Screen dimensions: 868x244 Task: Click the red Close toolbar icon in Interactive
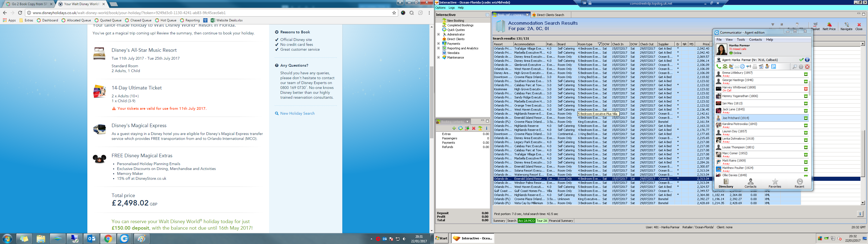pyautogui.click(x=859, y=27)
